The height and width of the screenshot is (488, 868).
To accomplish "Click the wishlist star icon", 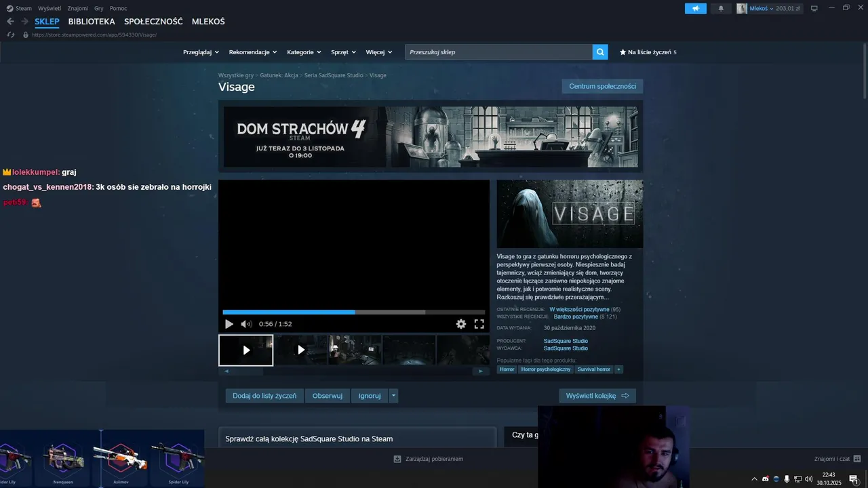I will click(x=623, y=52).
